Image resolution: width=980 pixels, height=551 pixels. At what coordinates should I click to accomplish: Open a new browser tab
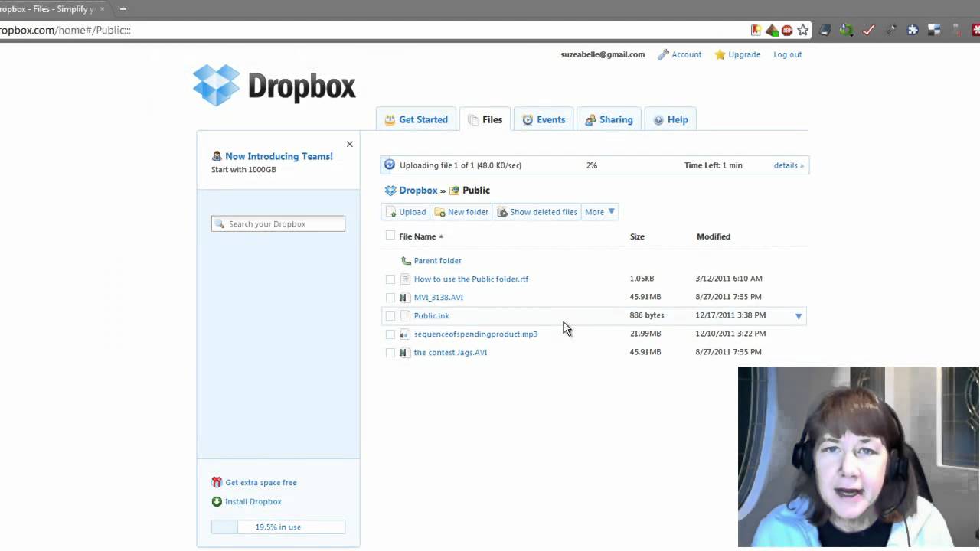122,9
